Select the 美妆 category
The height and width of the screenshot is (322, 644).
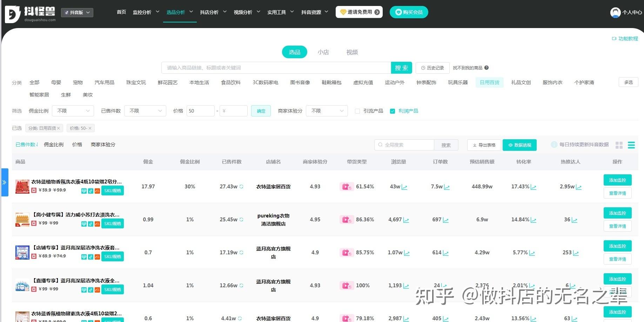pos(88,95)
